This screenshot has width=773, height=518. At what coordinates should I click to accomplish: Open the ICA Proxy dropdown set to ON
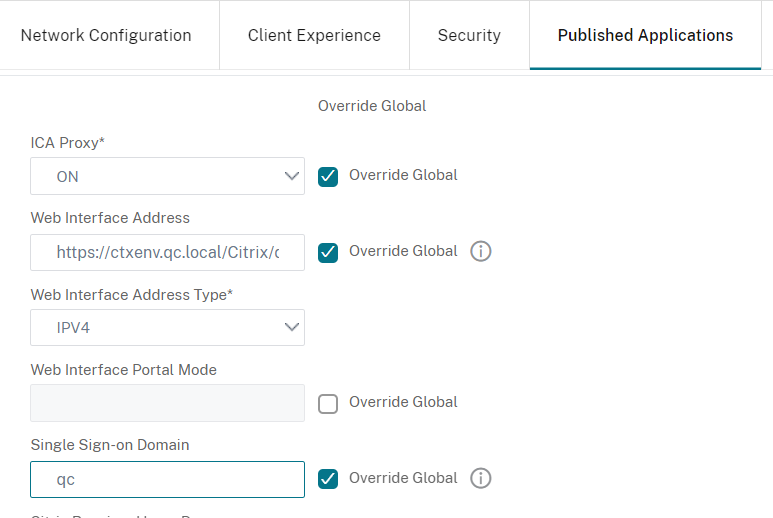(167, 176)
